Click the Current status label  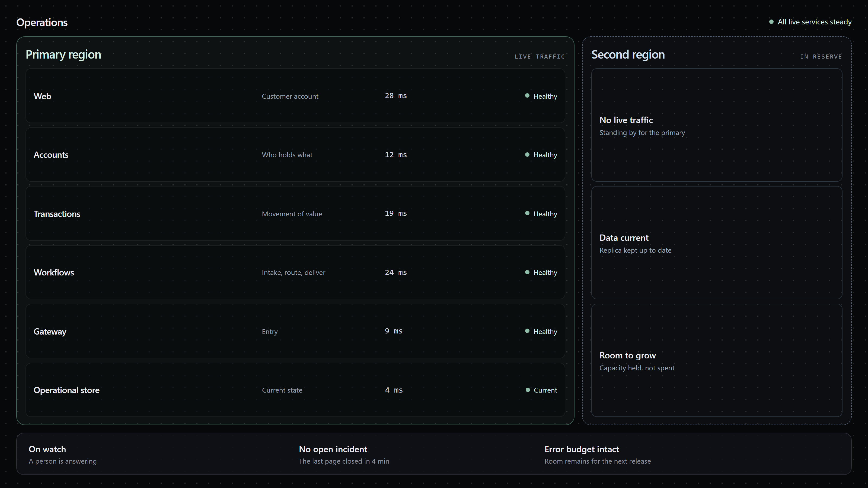545,390
